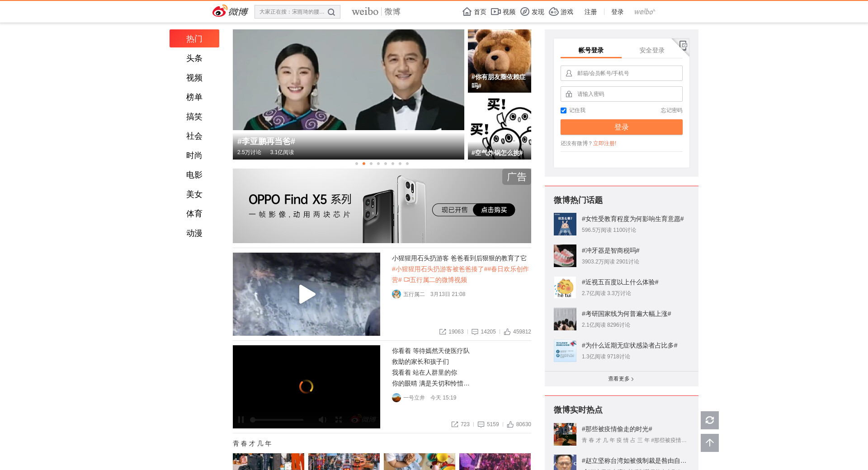This screenshot has width=868, height=470.
Task: Pause the playing video in second post
Action: (241, 420)
